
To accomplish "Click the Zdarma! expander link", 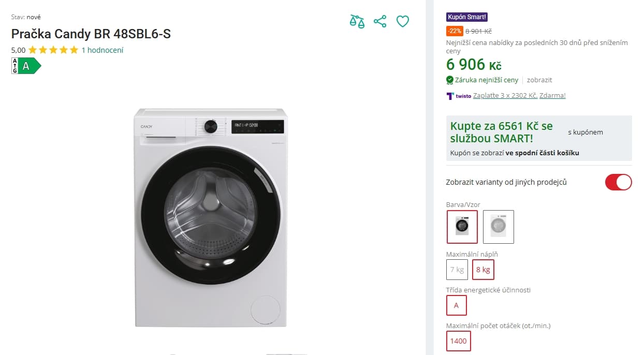I will [552, 96].
